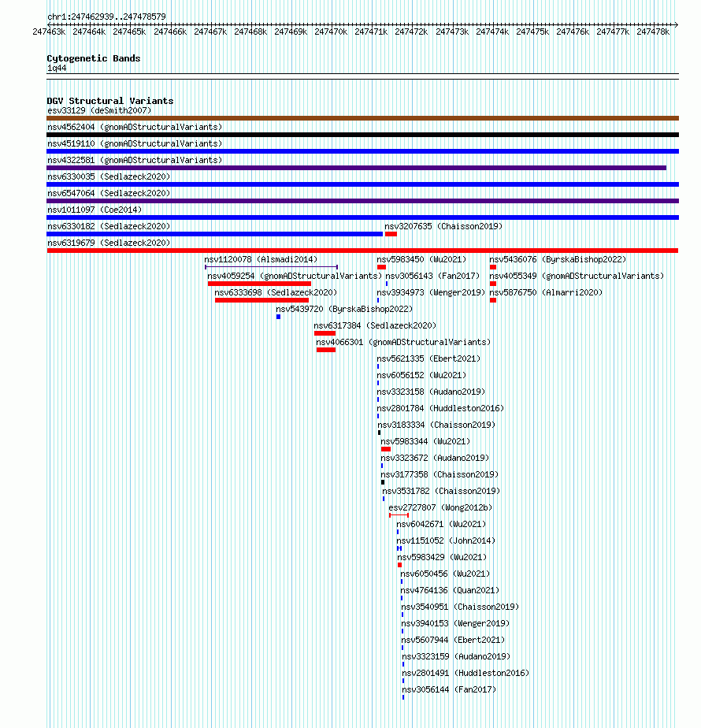701x728 pixels.
Task: Select nsv3056144 (Fan2017) label
Action: point(450,690)
